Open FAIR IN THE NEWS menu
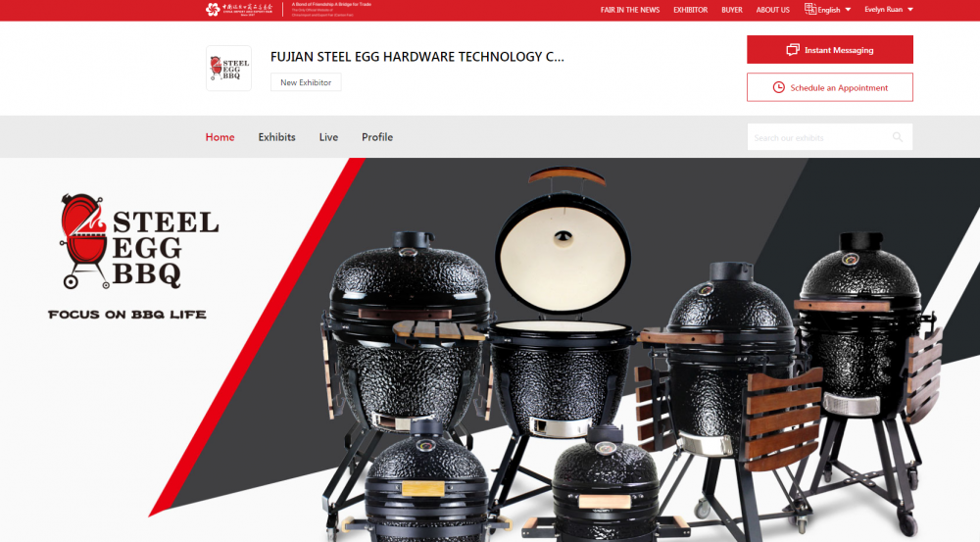The width and height of the screenshot is (980, 542). click(630, 10)
